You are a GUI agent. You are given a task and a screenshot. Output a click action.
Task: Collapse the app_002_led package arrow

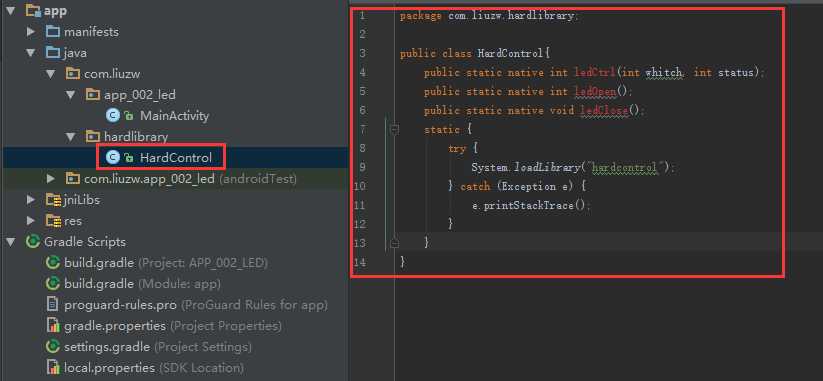tap(71, 95)
